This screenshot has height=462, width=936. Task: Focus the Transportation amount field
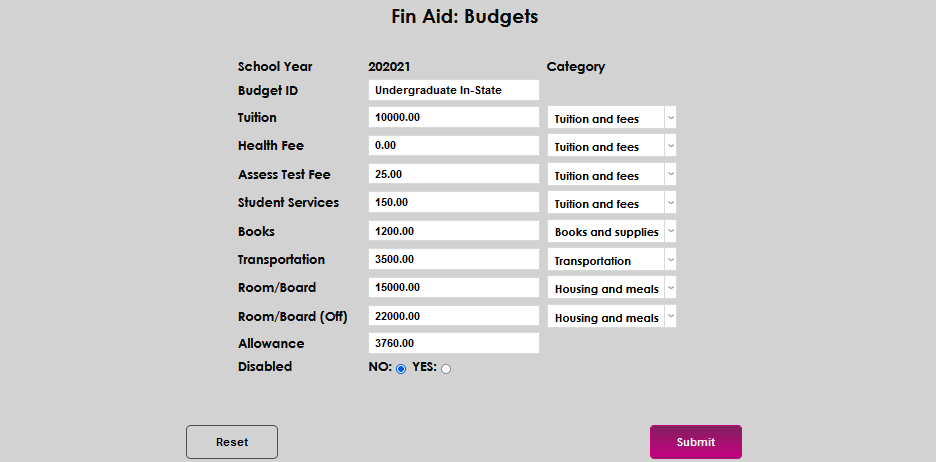click(454, 259)
